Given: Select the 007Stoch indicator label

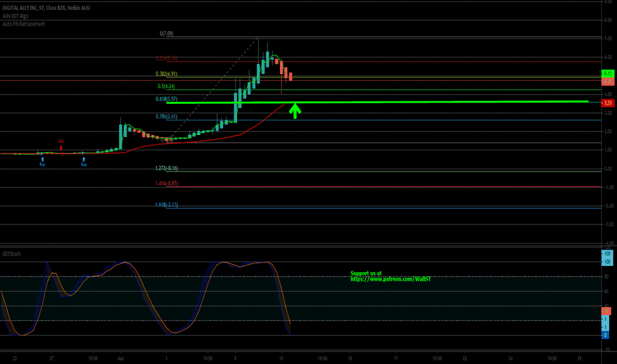Looking at the screenshot, I should tap(11, 254).
